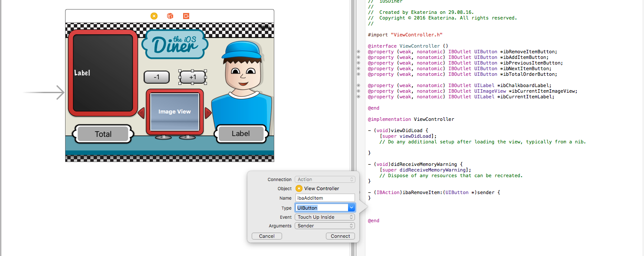Click the @interface ViewController () line

click(x=408, y=46)
